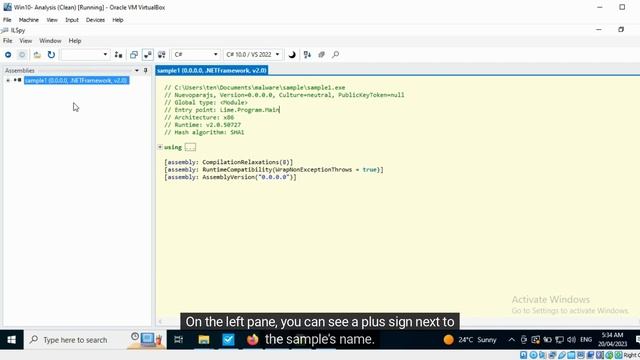Screen dimensions: 640x360
Task: Switch to the sample1 document tab
Action: pyautogui.click(x=211, y=71)
